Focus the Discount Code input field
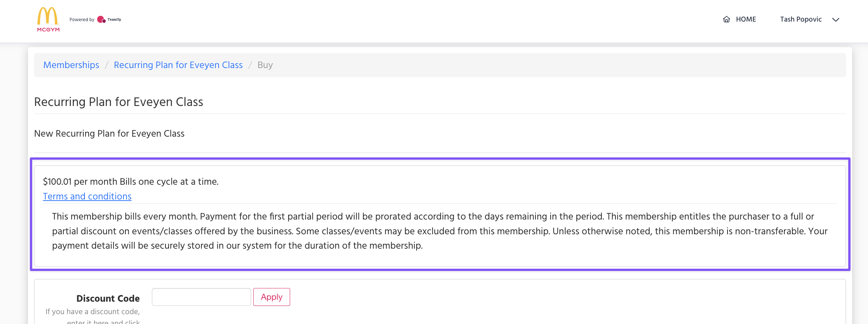 pyautogui.click(x=201, y=297)
